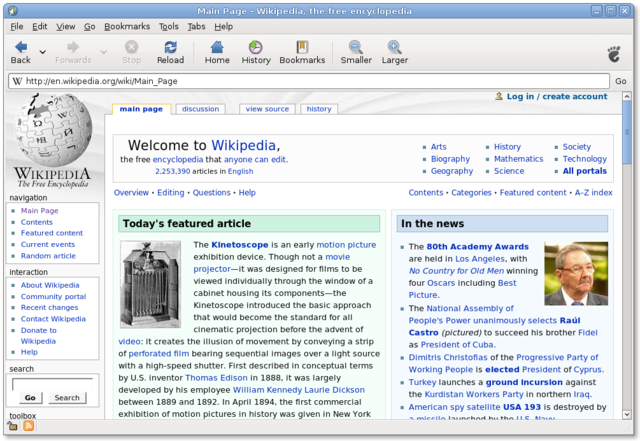The height and width of the screenshot is (441, 640).
Task: Make text smaller with Smaller zoom icon
Action: [x=356, y=47]
